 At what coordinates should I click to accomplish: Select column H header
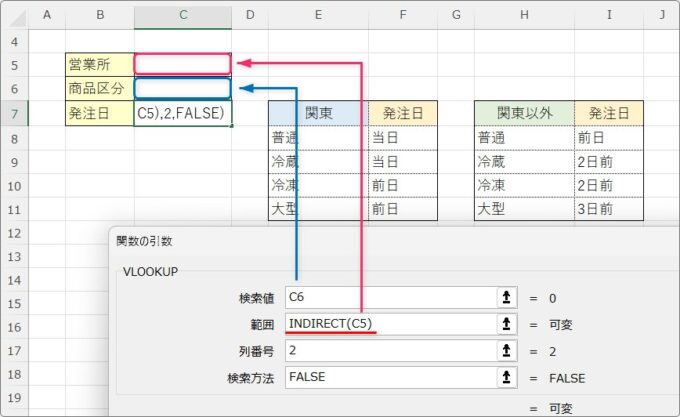(524, 15)
